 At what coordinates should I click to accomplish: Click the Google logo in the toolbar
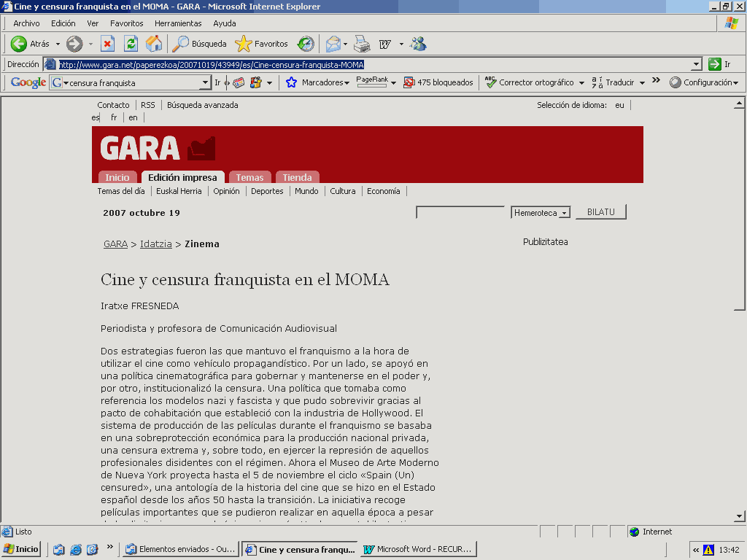(x=28, y=82)
